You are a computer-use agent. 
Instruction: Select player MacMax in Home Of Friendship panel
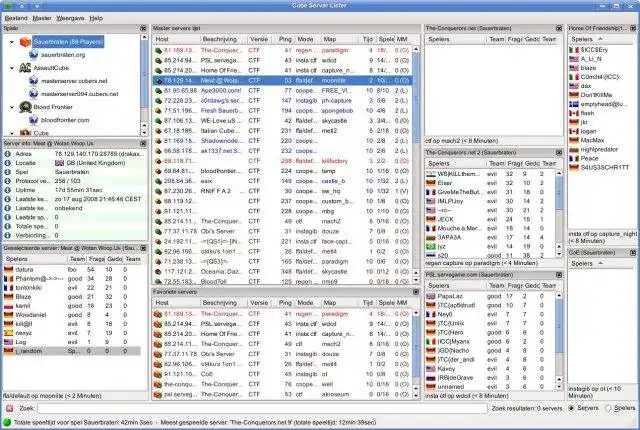click(x=602, y=140)
